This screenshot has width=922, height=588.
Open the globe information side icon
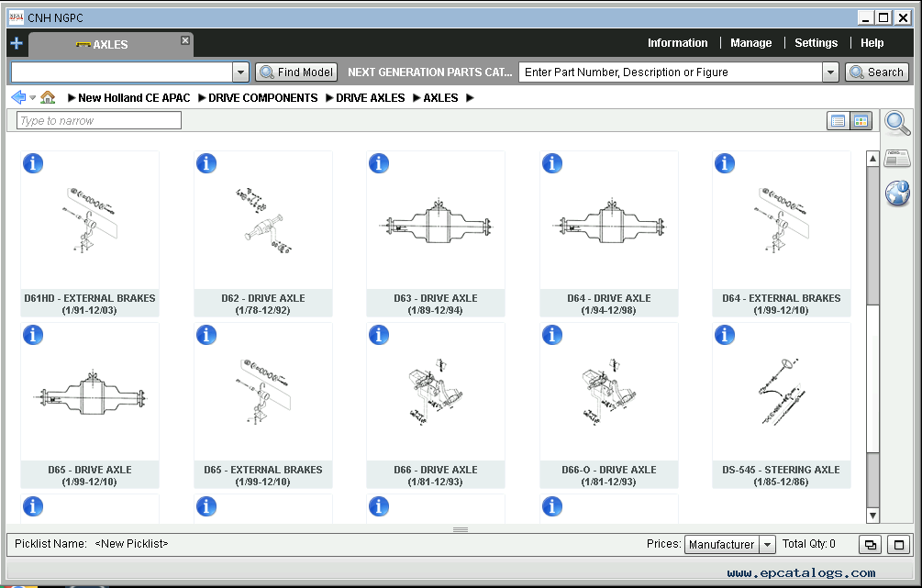pos(898,193)
